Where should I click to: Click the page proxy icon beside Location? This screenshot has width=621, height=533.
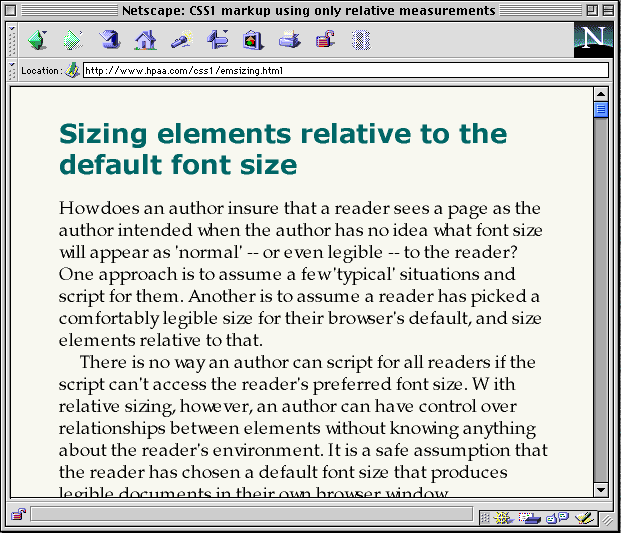[x=72, y=71]
